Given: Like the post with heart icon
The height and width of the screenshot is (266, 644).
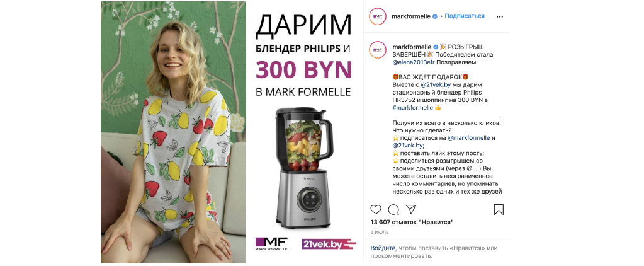Looking at the screenshot, I should click(x=376, y=210).
